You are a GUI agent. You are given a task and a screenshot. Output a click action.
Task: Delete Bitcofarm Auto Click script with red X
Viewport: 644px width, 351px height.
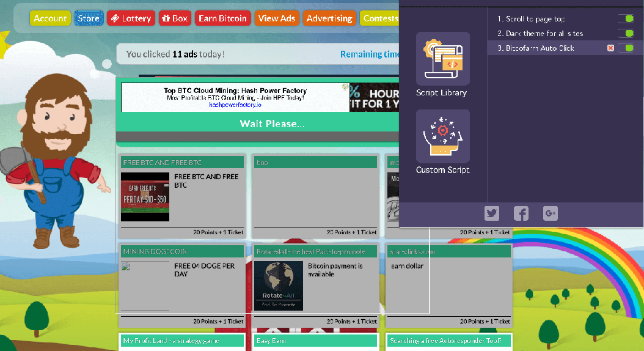[x=610, y=48]
